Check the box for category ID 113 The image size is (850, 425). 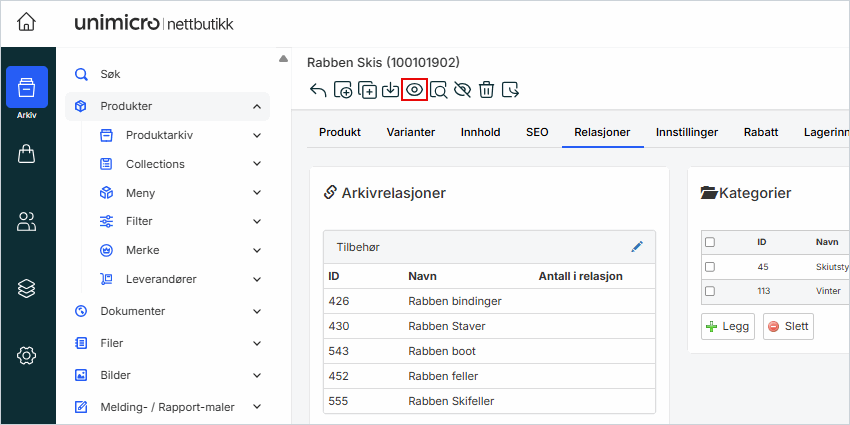click(710, 292)
